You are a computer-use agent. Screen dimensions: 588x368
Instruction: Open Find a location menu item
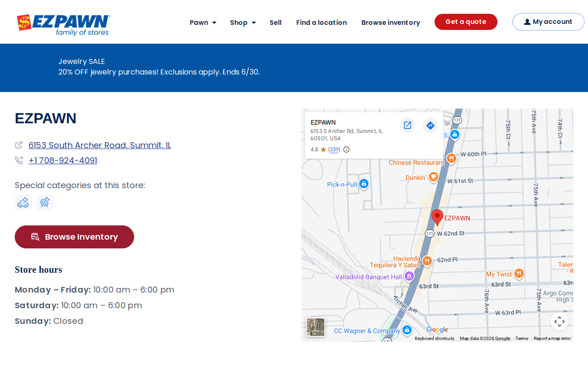click(x=322, y=23)
